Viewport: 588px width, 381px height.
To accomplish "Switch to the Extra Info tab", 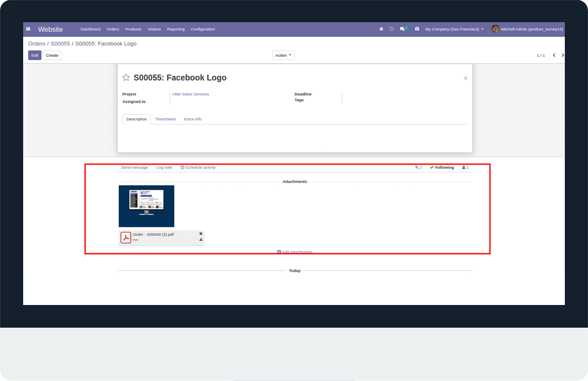I will [193, 119].
